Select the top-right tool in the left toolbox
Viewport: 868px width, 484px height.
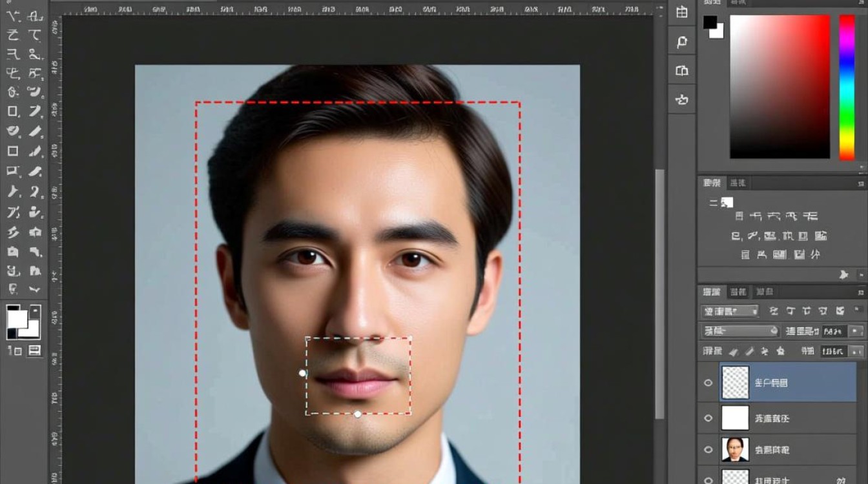coord(35,17)
